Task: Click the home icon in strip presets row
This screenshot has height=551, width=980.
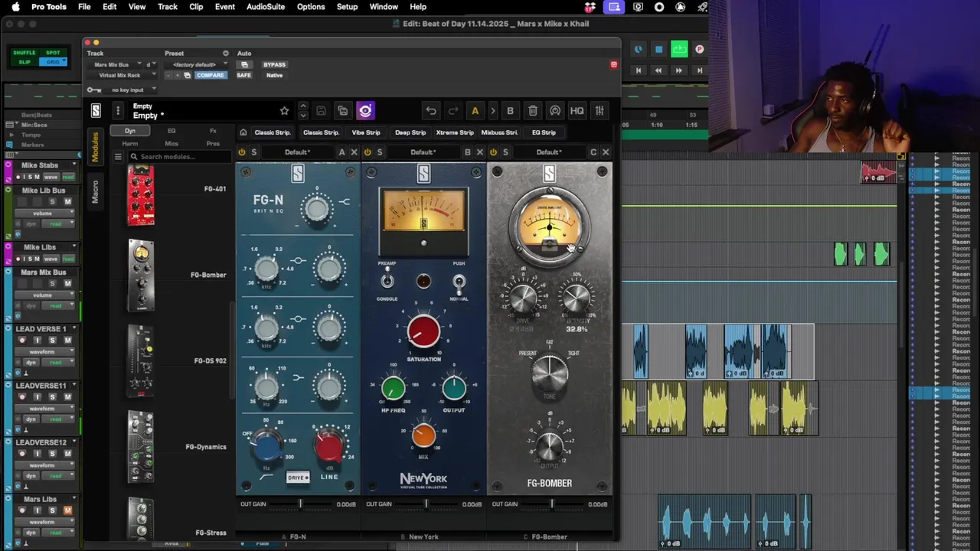Action: pyautogui.click(x=243, y=132)
